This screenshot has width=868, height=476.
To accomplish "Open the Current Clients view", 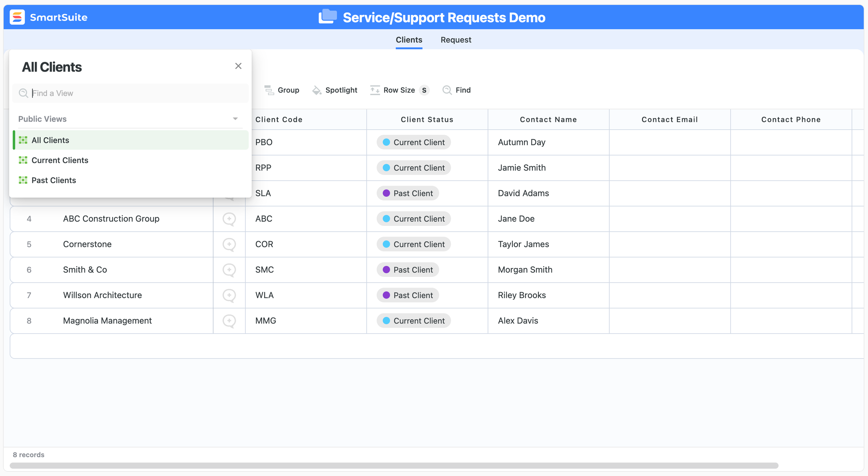I will [x=131, y=160].
